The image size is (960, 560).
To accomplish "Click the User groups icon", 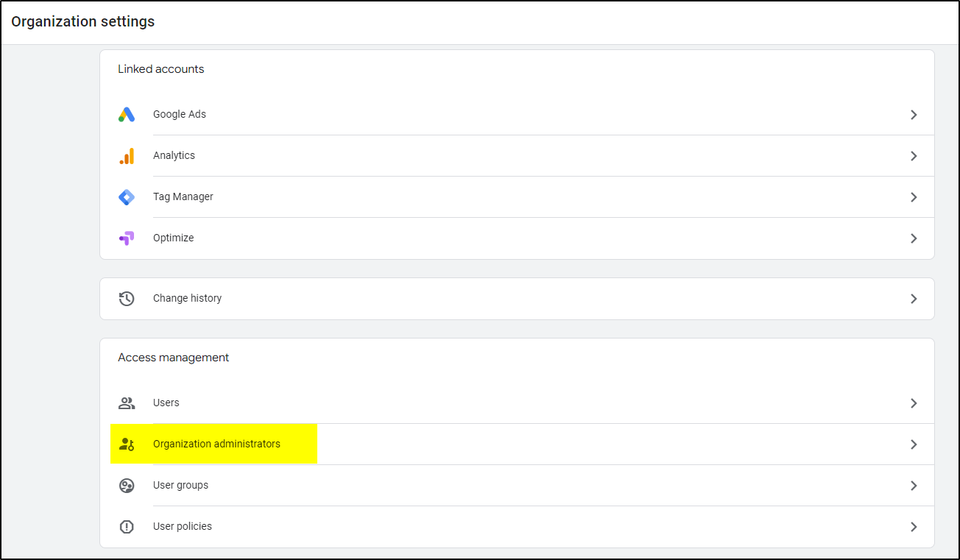I will (x=127, y=486).
